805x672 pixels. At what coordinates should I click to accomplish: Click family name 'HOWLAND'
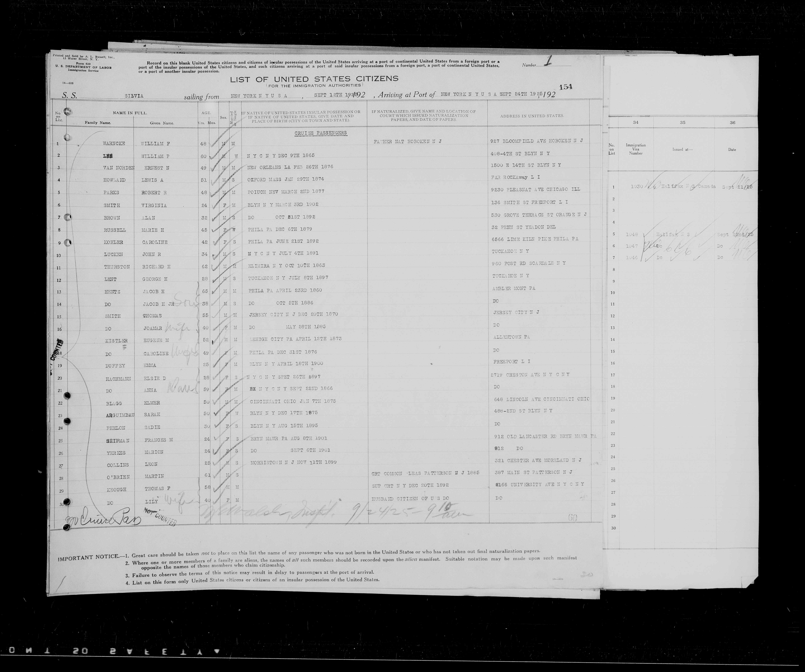[114, 180]
